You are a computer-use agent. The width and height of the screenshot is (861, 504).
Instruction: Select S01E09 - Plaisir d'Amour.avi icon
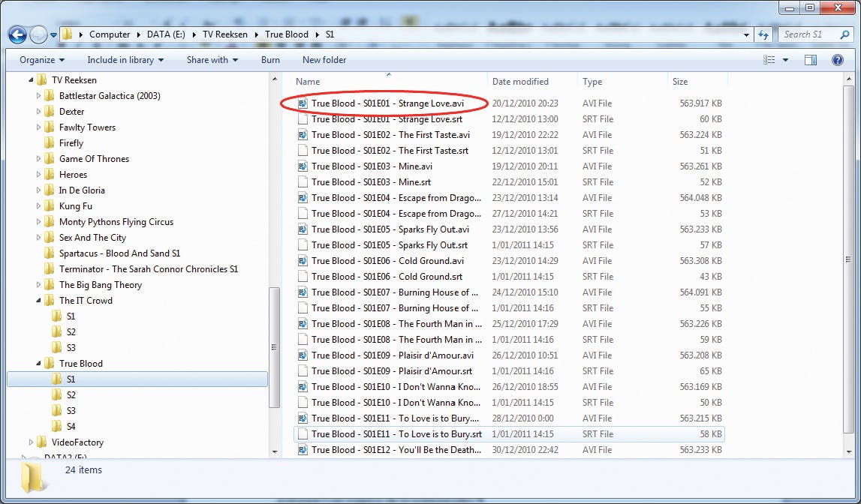click(302, 355)
